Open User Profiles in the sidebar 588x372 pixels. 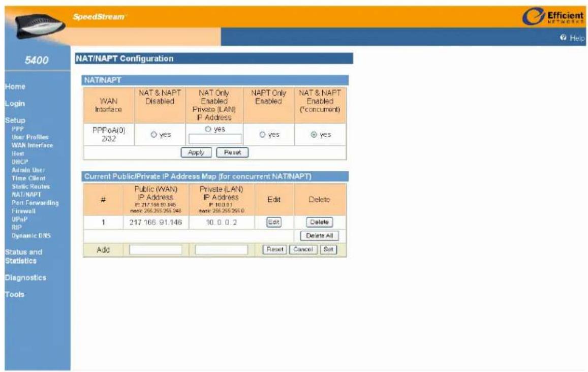(x=30, y=137)
